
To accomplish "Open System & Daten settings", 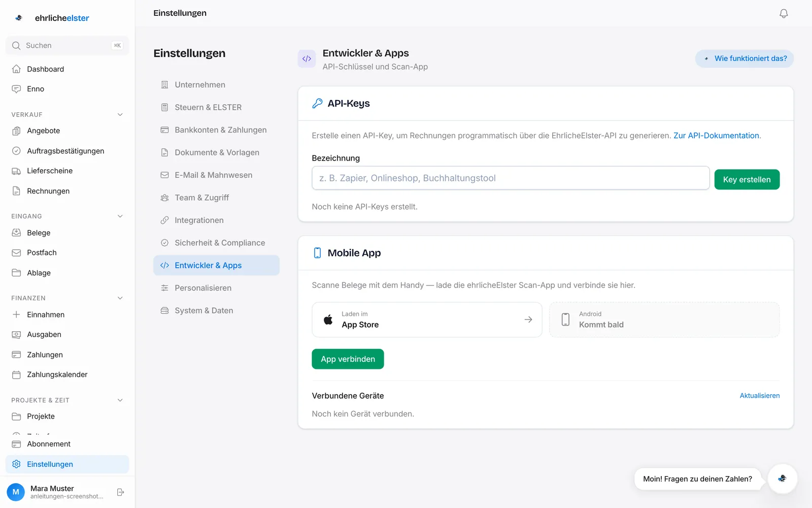I will click(216, 310).
